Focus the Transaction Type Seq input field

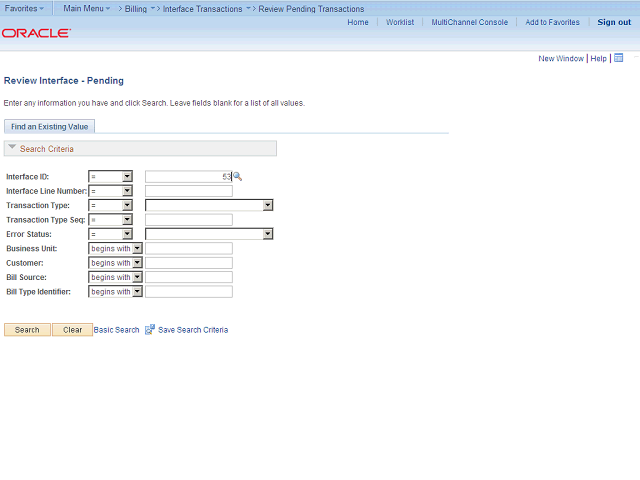189,220
